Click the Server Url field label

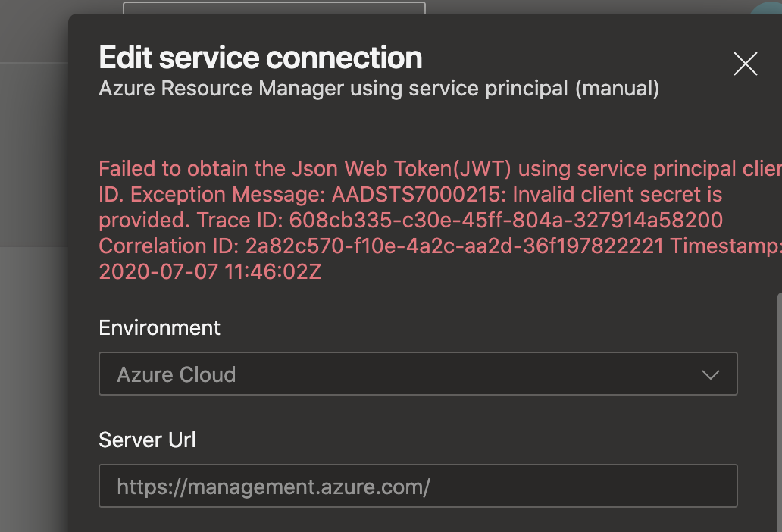pos(147,440)
